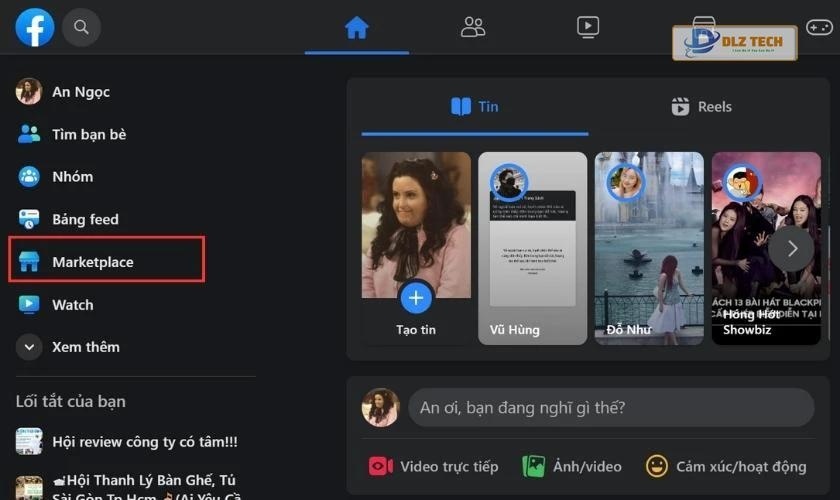840x500 pixels.
Task: Open Tìm bạn bè in sidebar
Action: pyautogui.click(x=88, y=134)
